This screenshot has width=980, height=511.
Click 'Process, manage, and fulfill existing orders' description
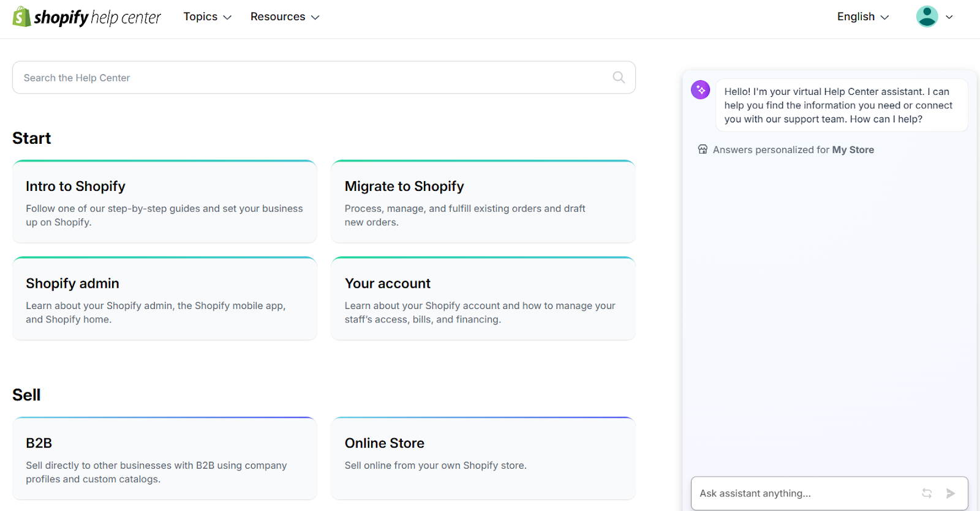point(465,215)
